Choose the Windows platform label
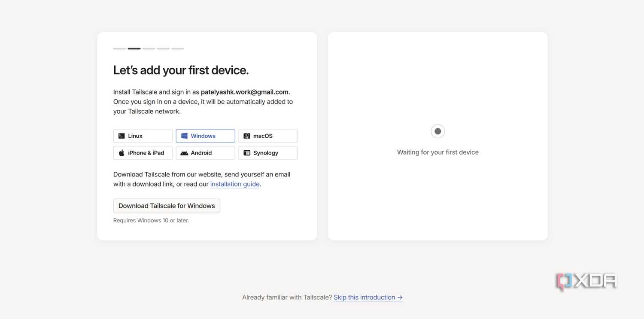This screenshot has height=319, width=644. 203,136
